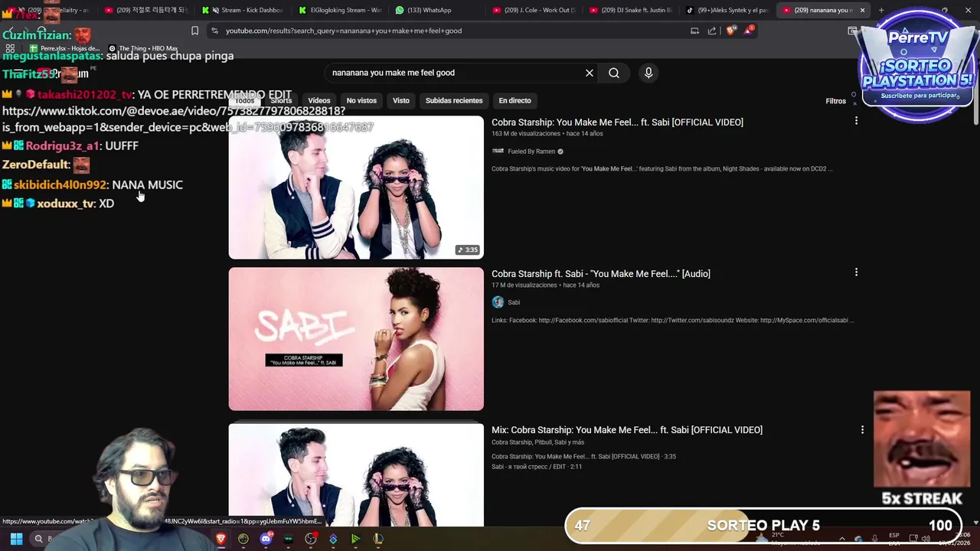980x551 pixels.
Task: Click 'Sabi - а твой стресс / EDIT' mix entry
Action: point(537,467)
